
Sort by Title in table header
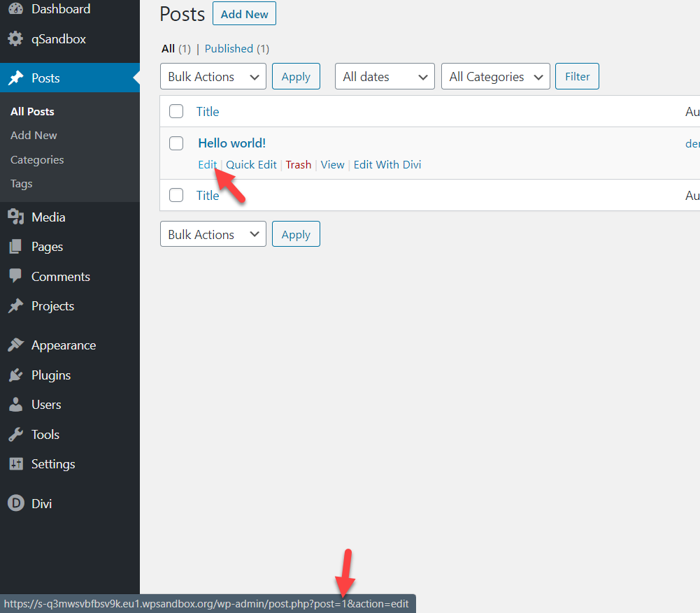[x=208, y=112]
